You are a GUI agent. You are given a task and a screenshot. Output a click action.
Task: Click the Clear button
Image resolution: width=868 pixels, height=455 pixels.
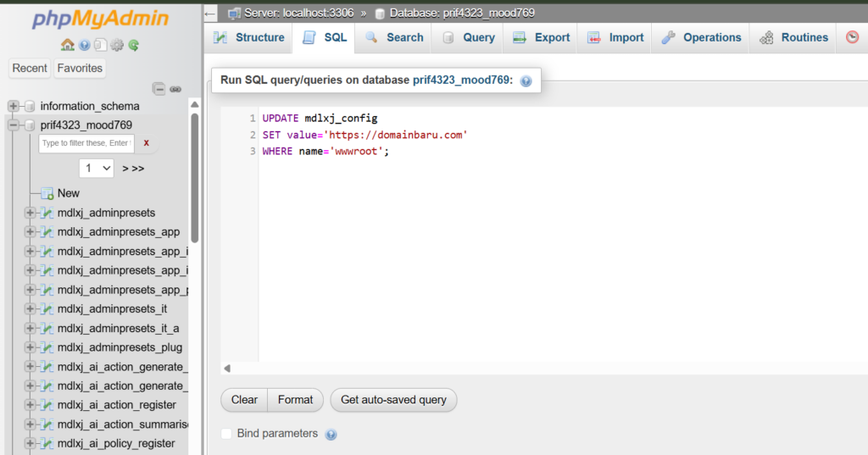(x=244, y=400)
